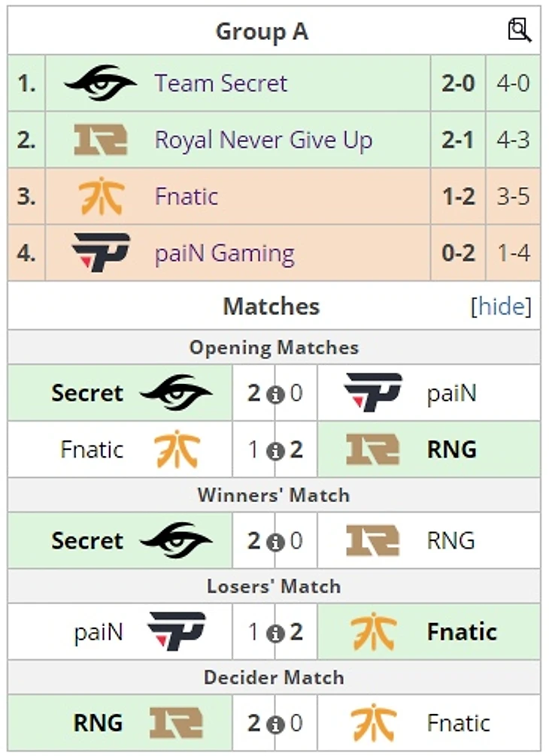Screen dimensions: 549x756
Task: Open the Royal Never Give Up link
Action: (263, 140)
